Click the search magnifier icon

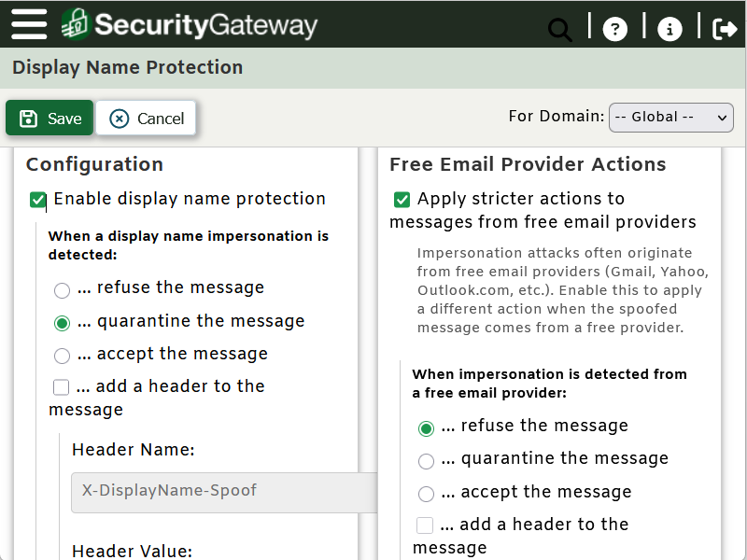click(x=559, y=29)
